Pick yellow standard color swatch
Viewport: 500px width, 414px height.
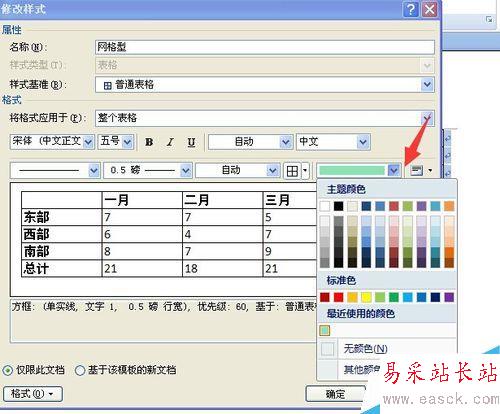pyautogui.click(x=366, y=297)
